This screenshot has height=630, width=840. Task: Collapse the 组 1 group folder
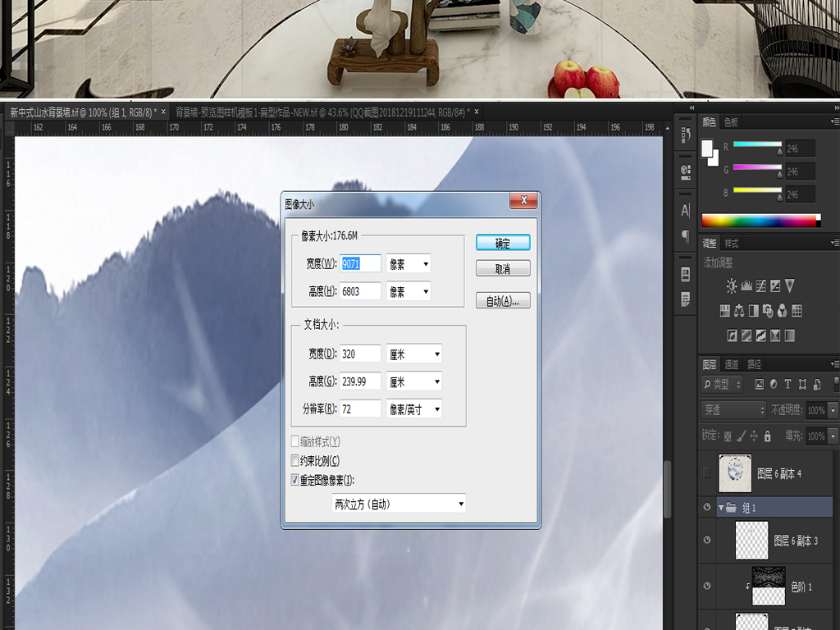click(721, 508)
